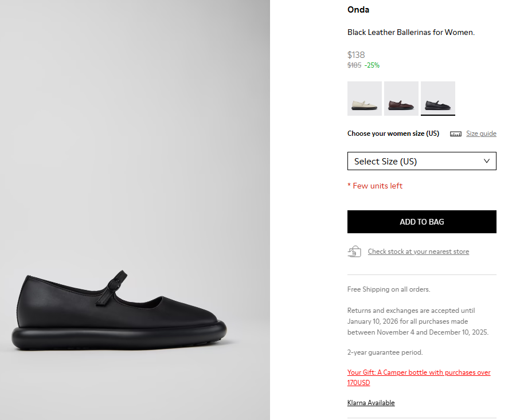The height and width of the screenshot is (420, 516).
Task: Click the Klarna Available link
Action: pyautogui.click(x=371, y=403)
